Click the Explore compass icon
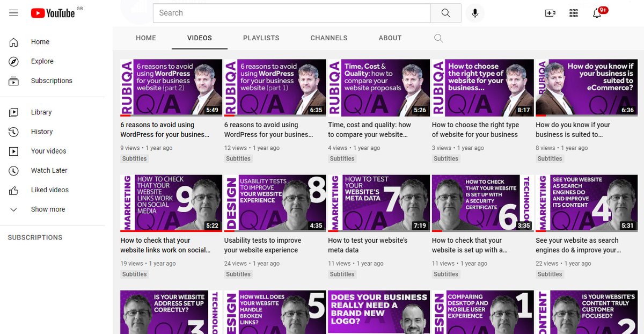The height and width of the screenshot is (334, 644). click(14, 61)
